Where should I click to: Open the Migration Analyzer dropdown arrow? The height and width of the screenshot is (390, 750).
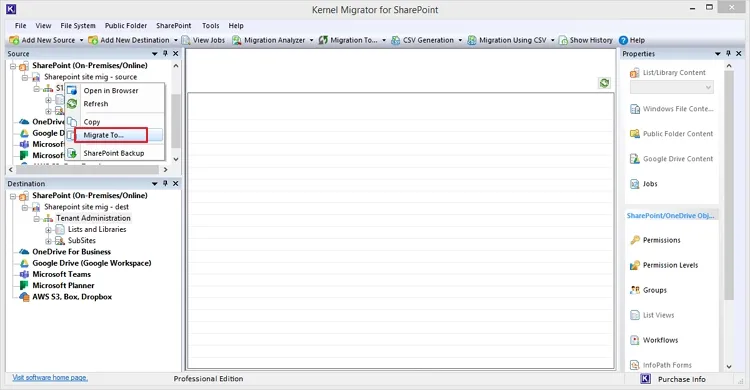pos(311,40)
